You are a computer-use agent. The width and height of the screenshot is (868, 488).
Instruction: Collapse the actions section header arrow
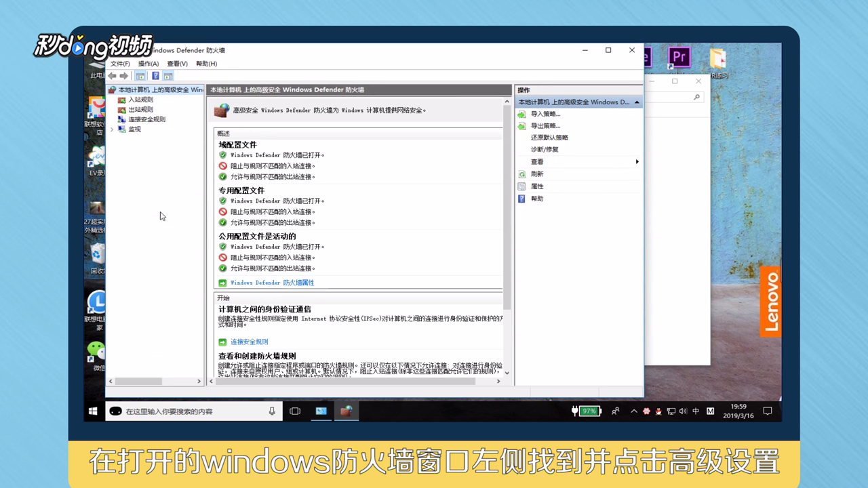[x=637, y=102]
